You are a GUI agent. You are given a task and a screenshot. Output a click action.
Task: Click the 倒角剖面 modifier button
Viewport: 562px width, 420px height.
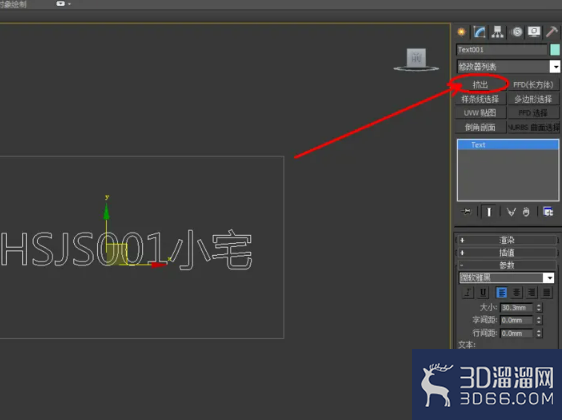click(x=480, y=127)
